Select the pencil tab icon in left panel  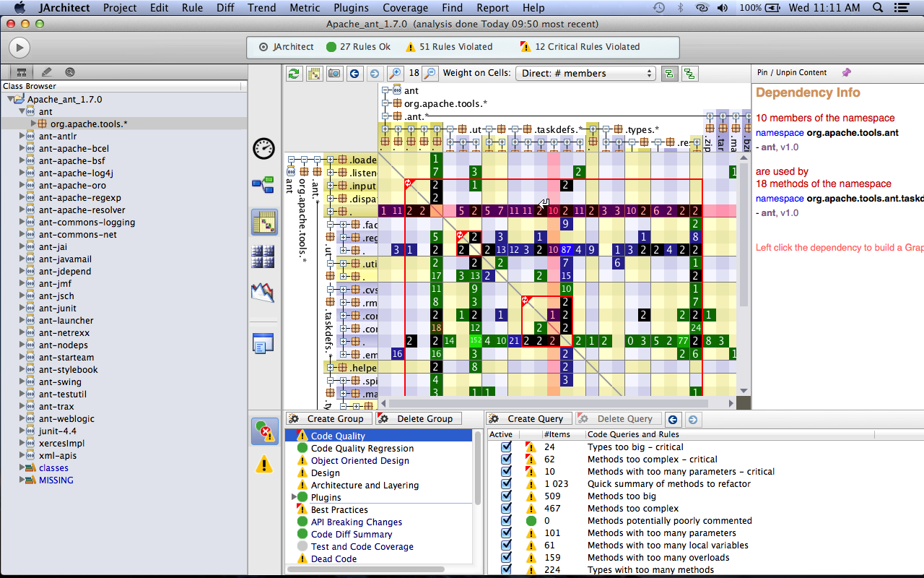[46, 72]
